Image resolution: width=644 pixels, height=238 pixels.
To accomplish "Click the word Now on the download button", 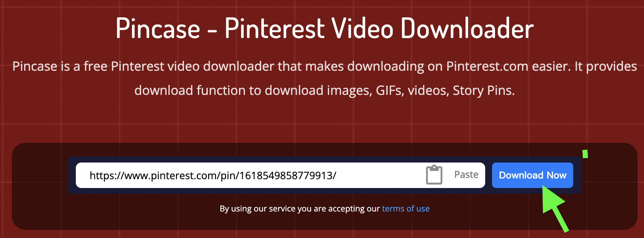I will coord(556,175).
